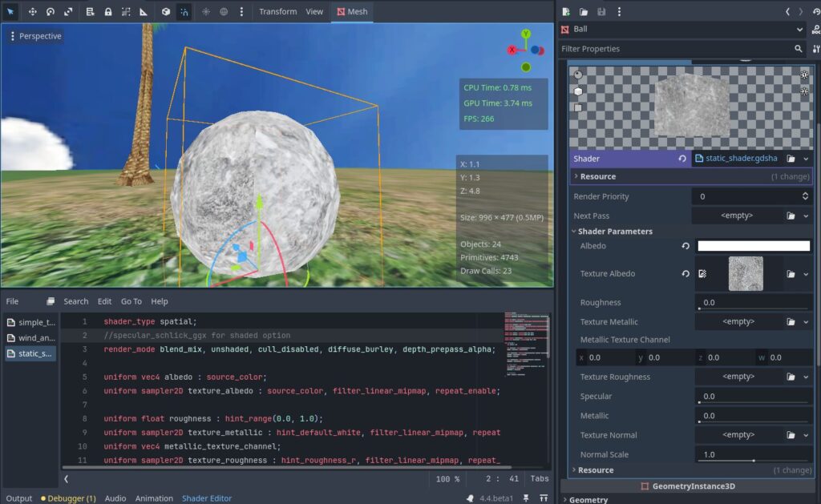Toggle snapping with the magnet icon
The height and width of the screenshot is (504, 821).
184,11
